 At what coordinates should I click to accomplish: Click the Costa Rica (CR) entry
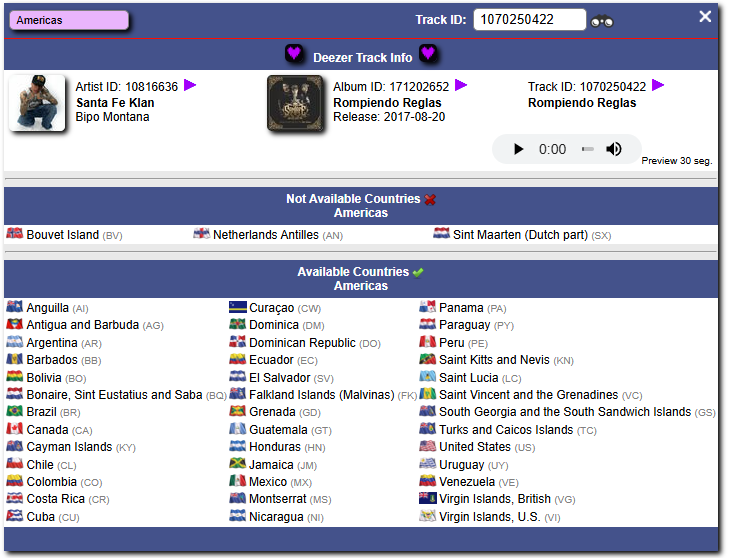coord(58,499)
